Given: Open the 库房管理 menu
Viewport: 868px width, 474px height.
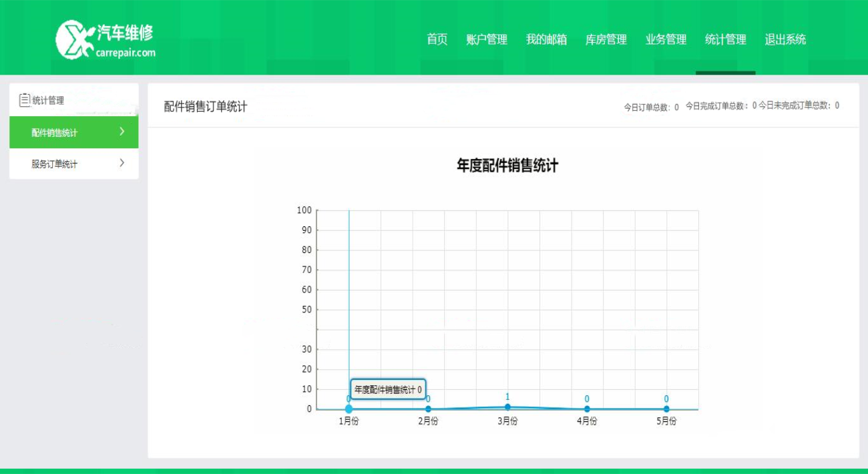Looking at the screenshot, I should click(606, 39).
